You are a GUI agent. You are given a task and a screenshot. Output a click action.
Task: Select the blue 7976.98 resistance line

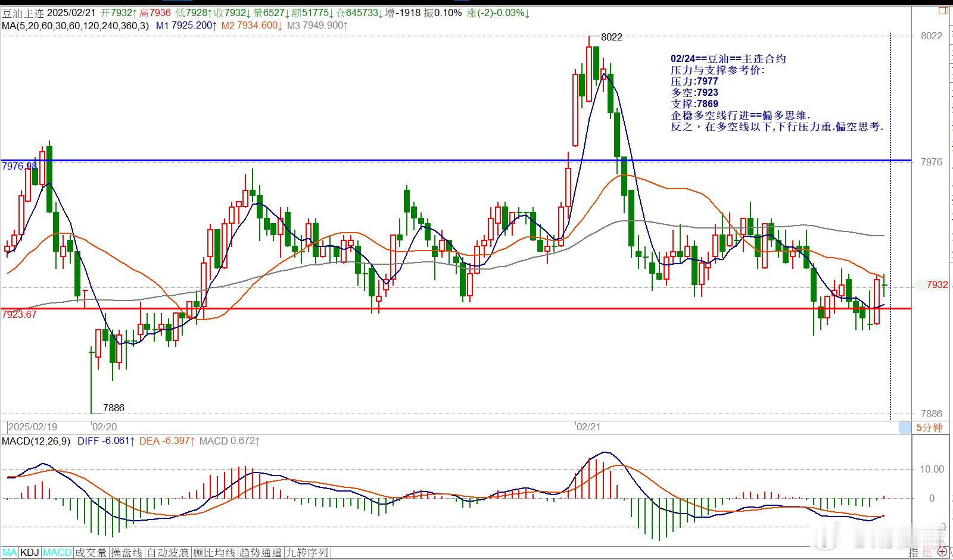[x=456, y=160]
